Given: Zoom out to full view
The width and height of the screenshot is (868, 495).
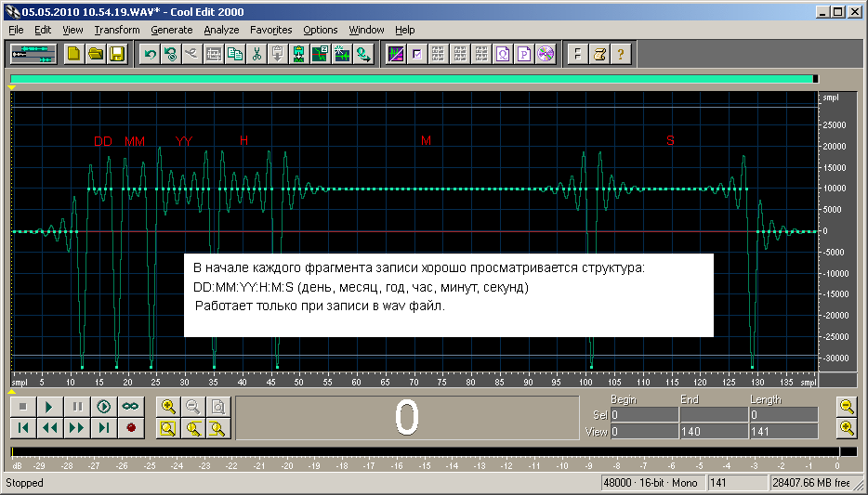Looking at the screenshot, I should (218, 407).
